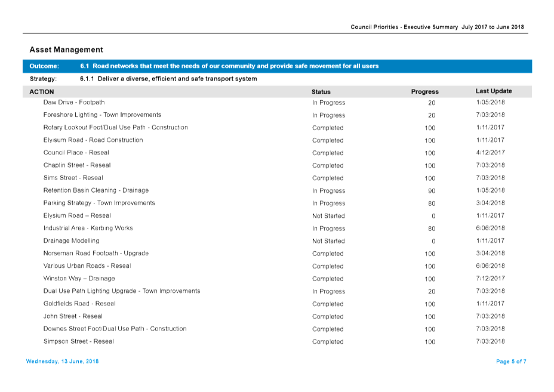
Task: Click progress value 20 for Foreshore Lighting
Action: (x=432, y=116)
